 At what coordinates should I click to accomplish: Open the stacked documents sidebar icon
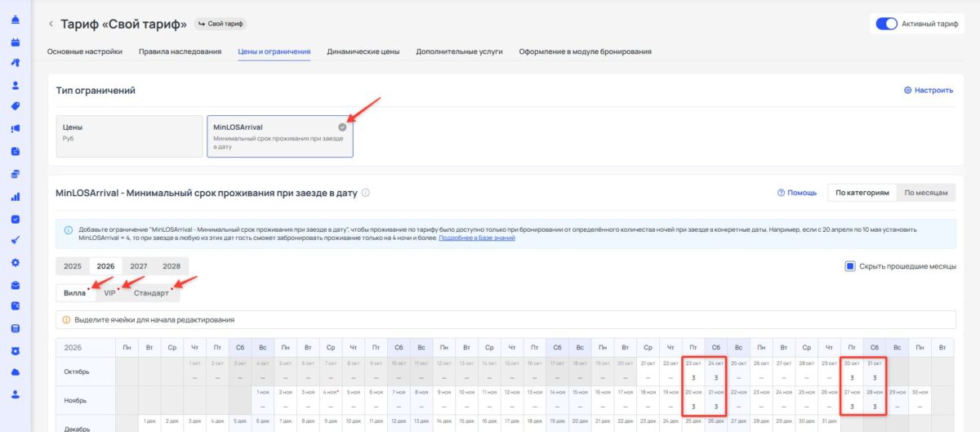(x=16, y=174)
